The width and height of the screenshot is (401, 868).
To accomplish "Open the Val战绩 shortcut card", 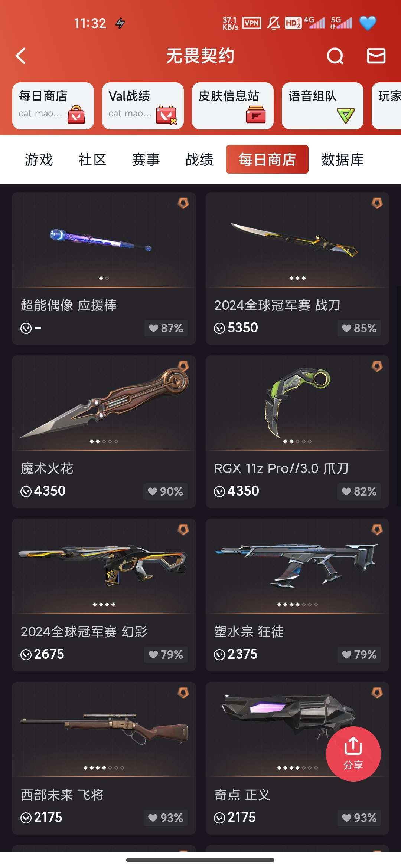I will pos(143,106).
